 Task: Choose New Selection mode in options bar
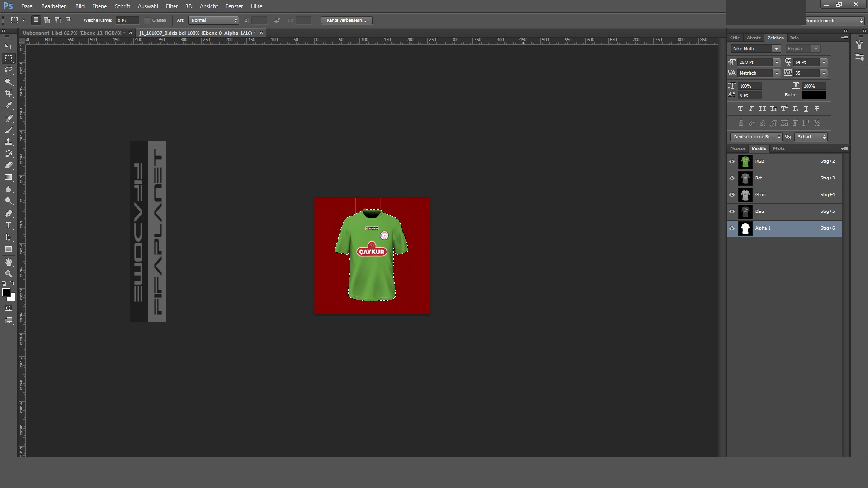point(36,20)
